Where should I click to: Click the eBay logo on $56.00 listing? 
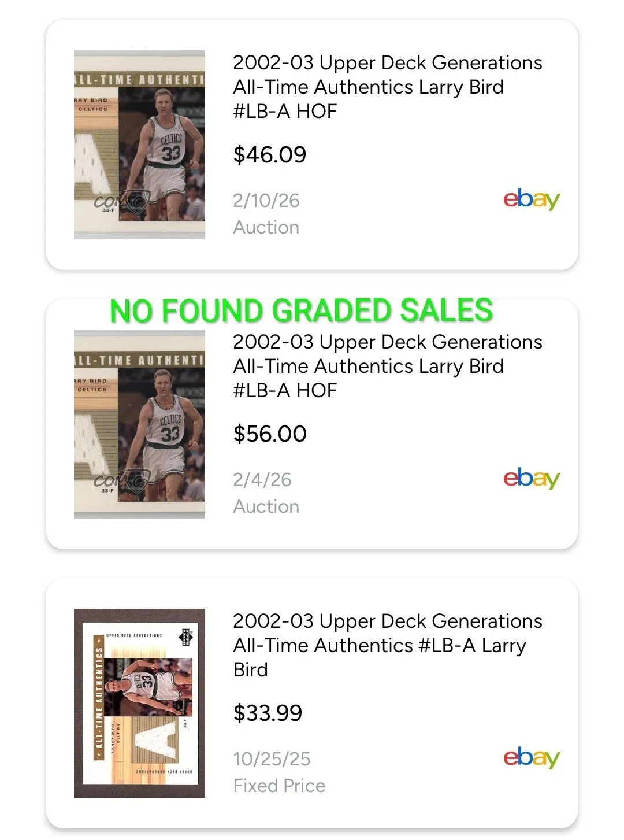point(532,479)
